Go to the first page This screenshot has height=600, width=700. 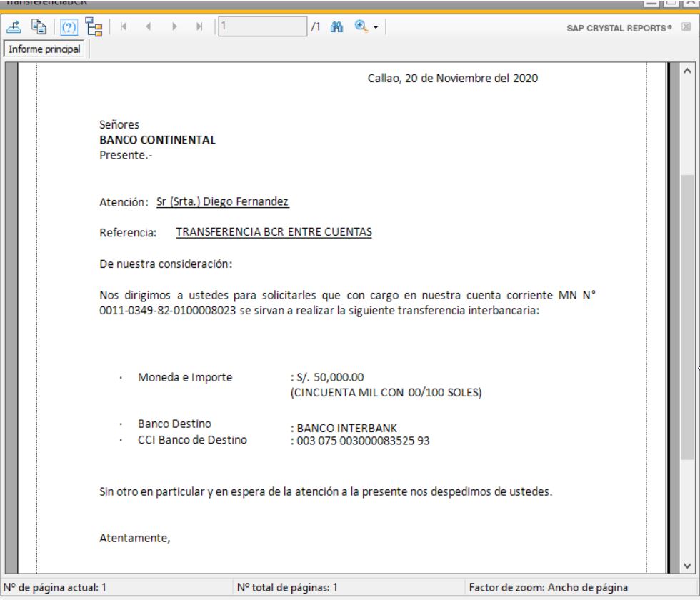pos(124,27)
